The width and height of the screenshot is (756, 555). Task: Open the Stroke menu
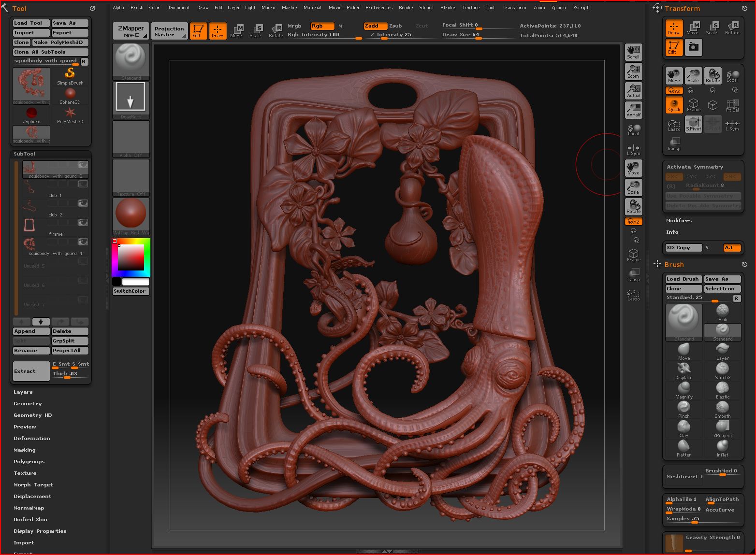tap(448, 8)
